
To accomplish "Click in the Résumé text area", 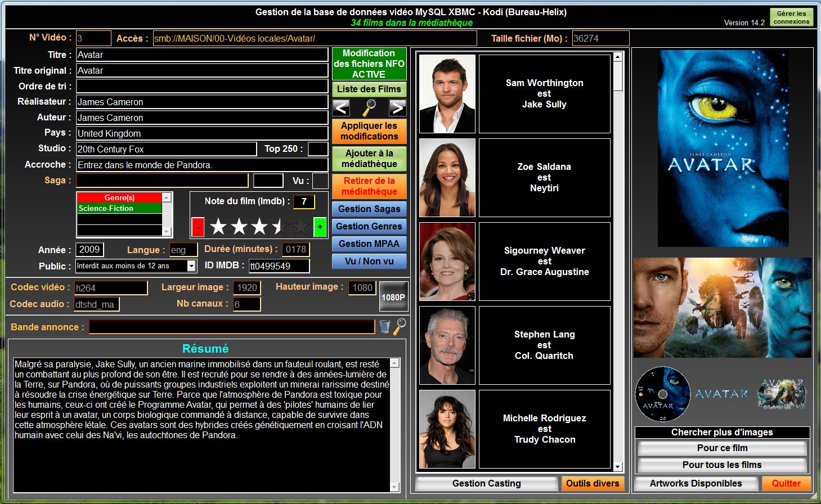I will click(x=201, y=425).
